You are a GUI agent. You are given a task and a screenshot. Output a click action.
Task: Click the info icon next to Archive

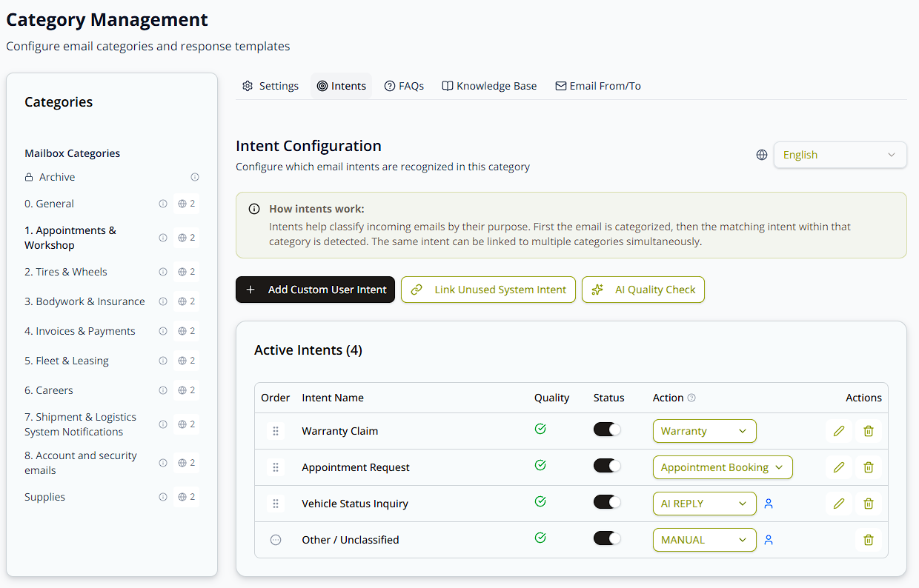tap(195, 177)
